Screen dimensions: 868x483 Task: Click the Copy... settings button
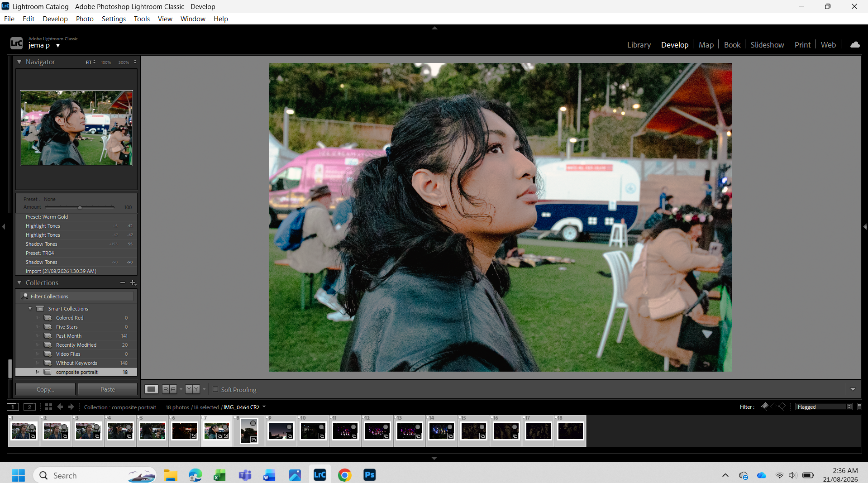(x=45, y=389)
